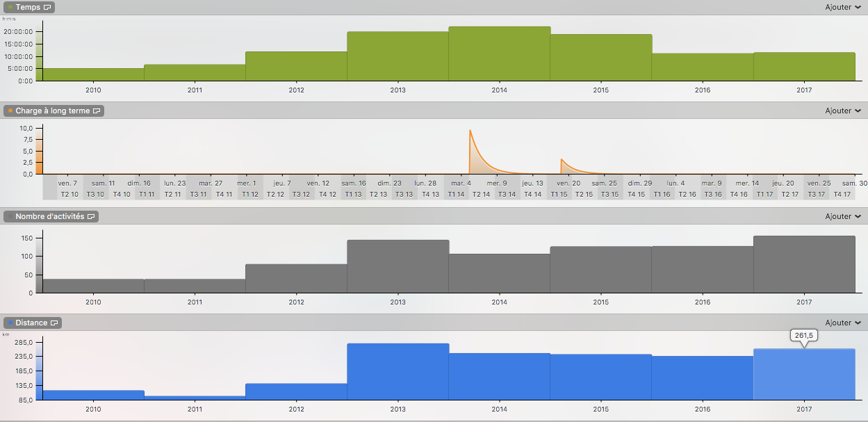Image resolution: width=868 pixels, height=422 pixels.
Task: Click the 261,5 tooltip value in Distance chart
Action: click(x=804, y=335)
